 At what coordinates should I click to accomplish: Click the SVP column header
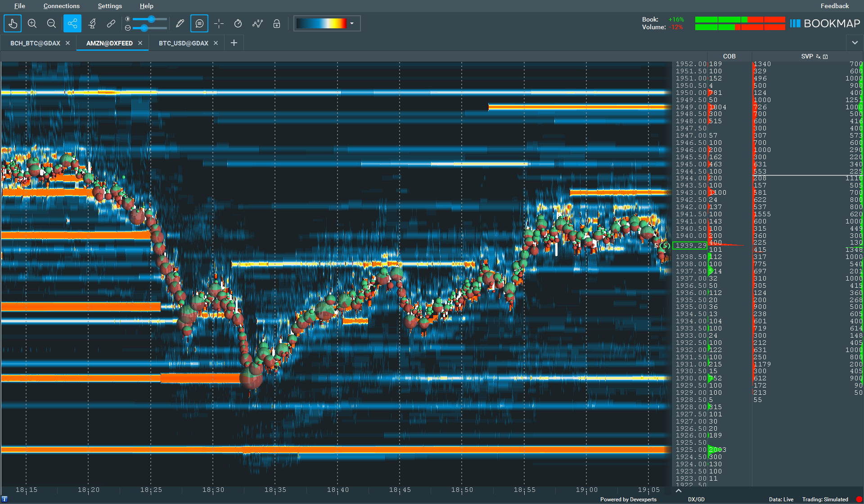point(806,56)
